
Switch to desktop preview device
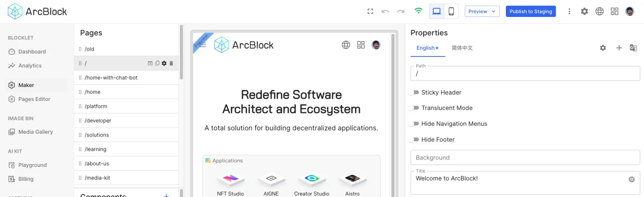[437, 11]
